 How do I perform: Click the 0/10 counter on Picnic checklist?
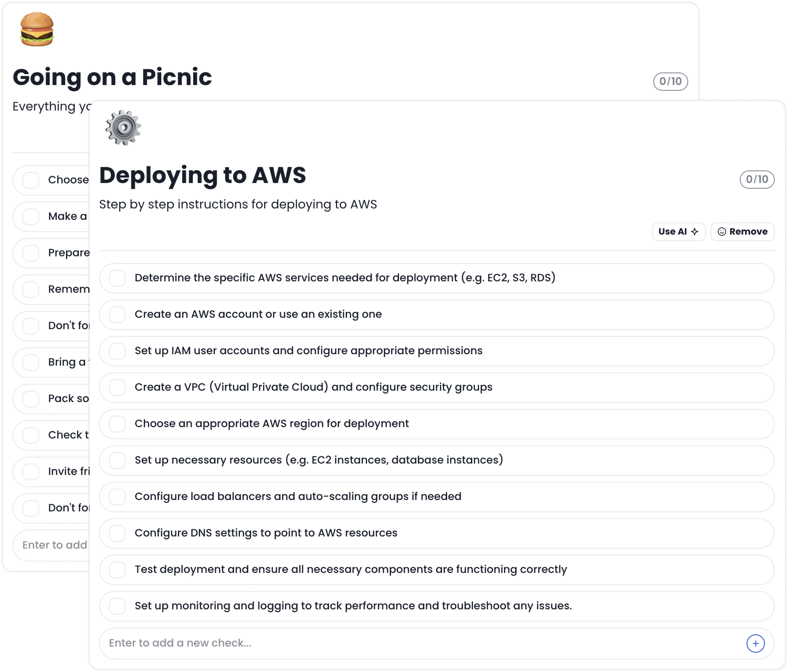pyautogui.click(x=670, y=81)
